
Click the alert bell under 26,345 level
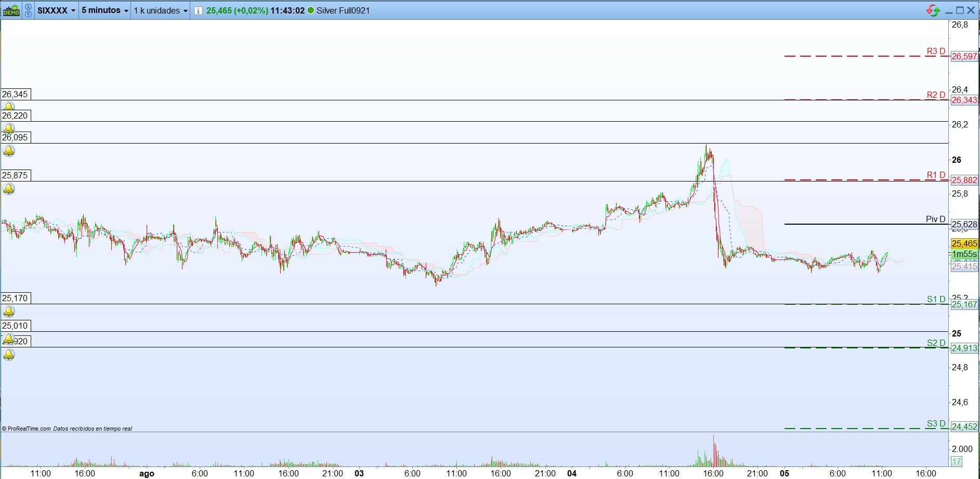[9, 107]
